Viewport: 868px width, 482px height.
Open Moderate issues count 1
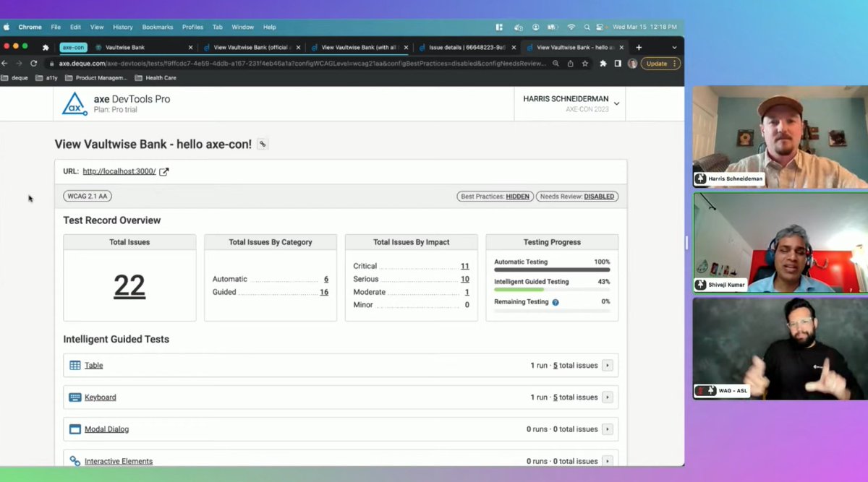(467, 292)
